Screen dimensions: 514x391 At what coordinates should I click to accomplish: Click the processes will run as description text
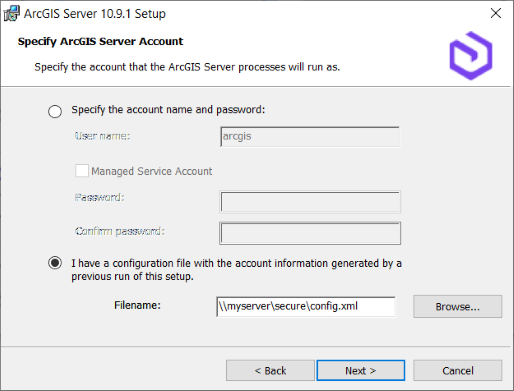click(187, 67)
